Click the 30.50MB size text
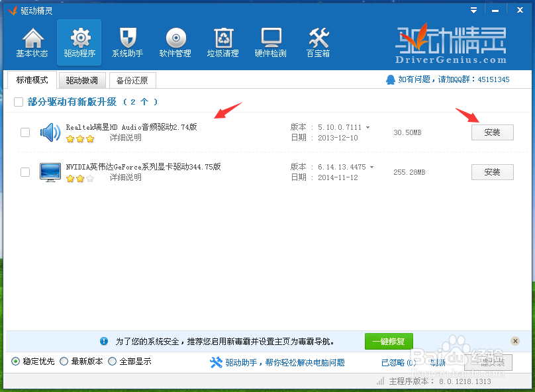 pyautogui.click(x=407, y=132)
